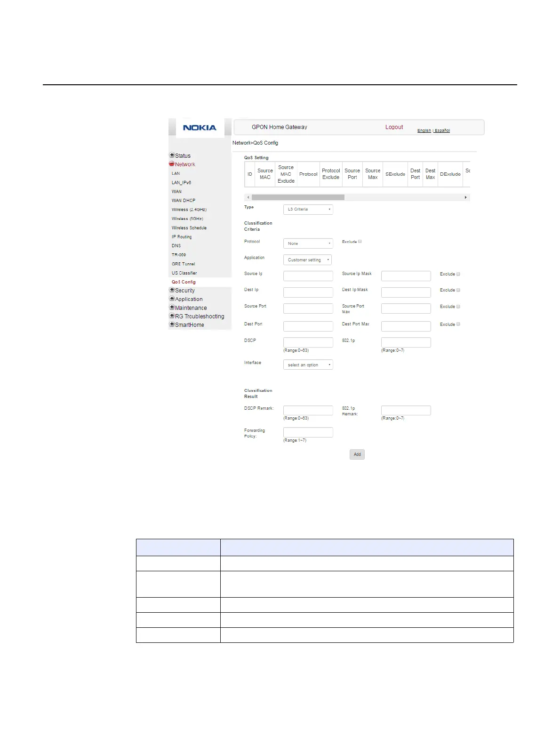The image size is (560, 746).
Task: Click the Protocol Exclude column header
Action: tap(331, 174)
